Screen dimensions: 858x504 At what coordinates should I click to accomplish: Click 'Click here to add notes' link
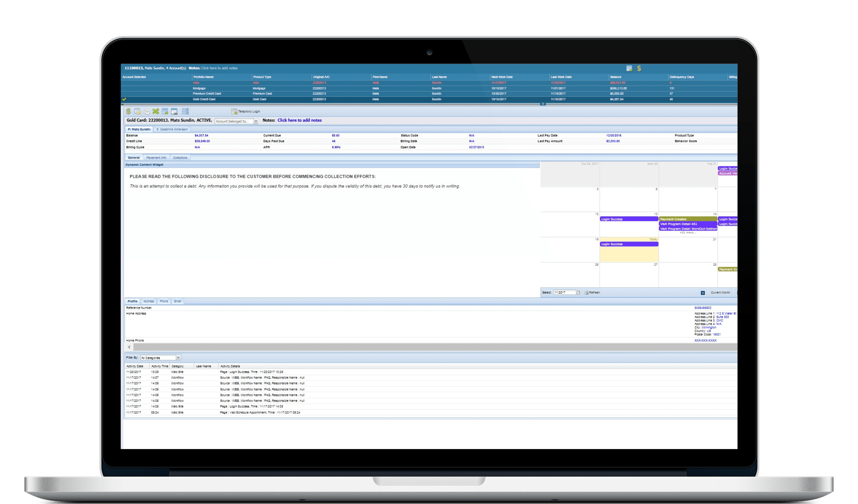pyautogui.click(x=299, y=120)
